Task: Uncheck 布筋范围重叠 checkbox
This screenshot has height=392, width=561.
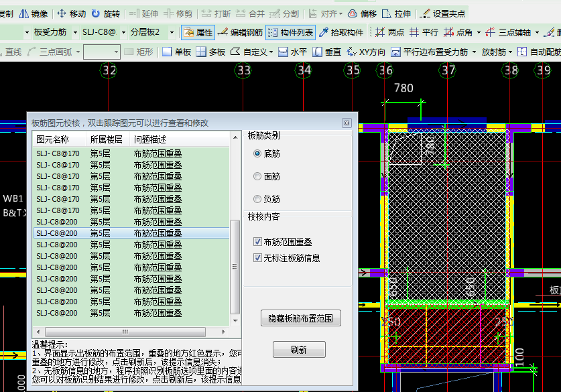Action: click(257, 242)
